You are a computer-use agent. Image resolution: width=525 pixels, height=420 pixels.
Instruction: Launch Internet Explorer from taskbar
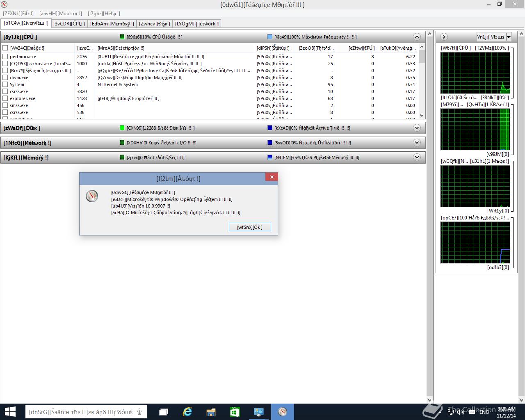pos(187,412)
